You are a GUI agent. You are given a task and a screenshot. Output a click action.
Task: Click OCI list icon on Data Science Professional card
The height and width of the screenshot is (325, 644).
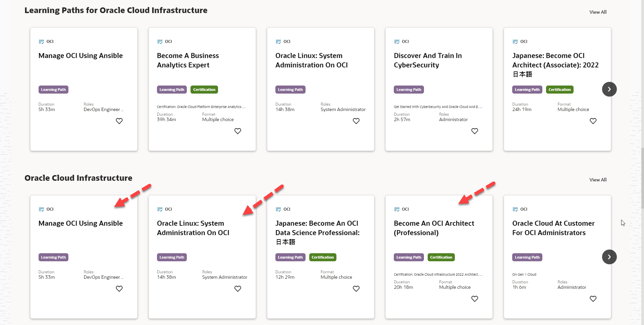(278, 209)
